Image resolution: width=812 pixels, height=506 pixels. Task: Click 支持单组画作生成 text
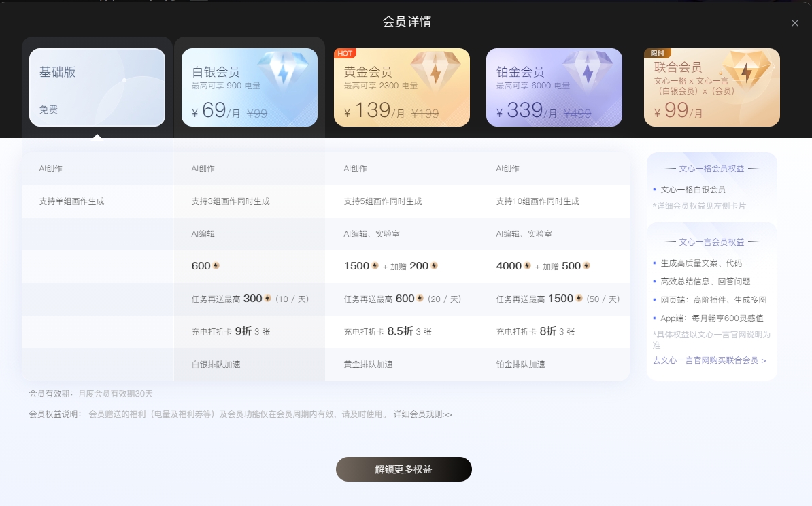tap(71, 201)
